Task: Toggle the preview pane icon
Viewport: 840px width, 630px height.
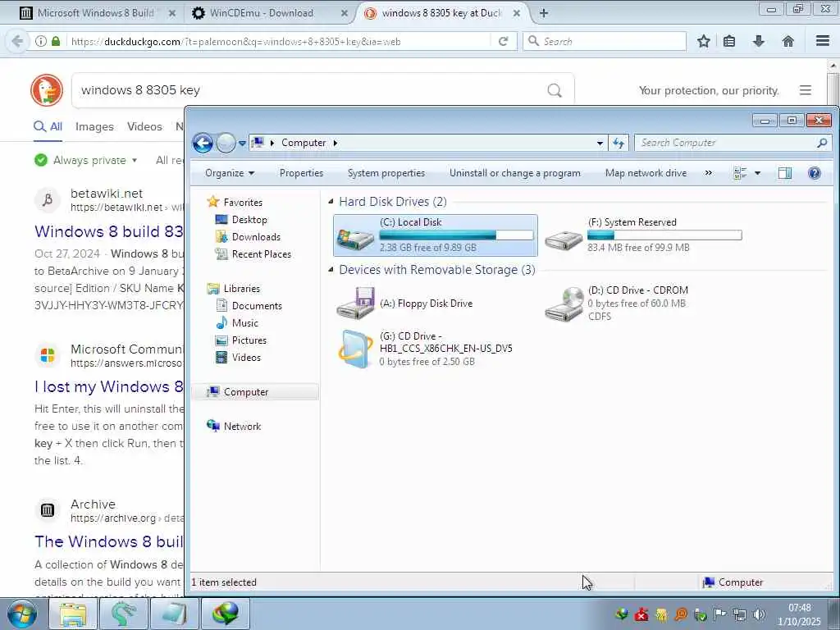Action: [x=785, y=173]
